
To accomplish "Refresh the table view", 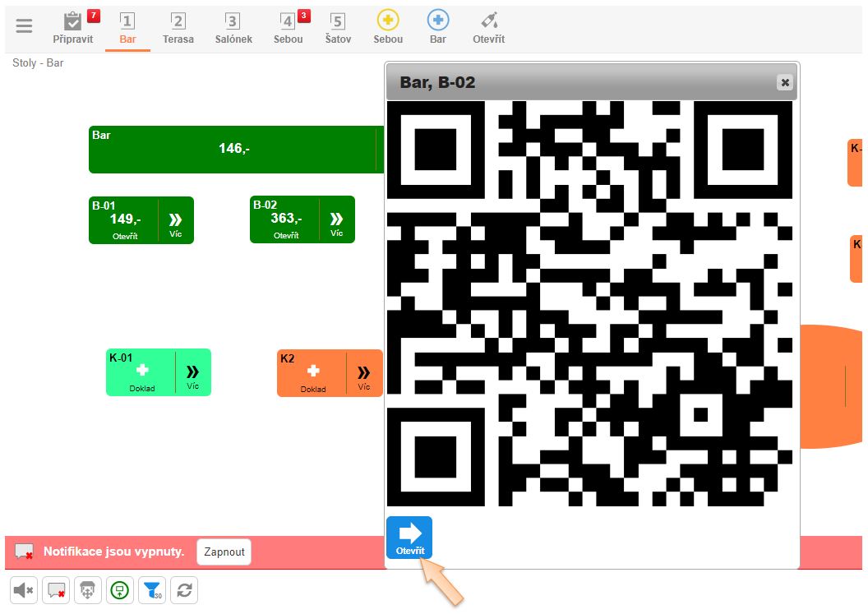I will pyautogui.click(x=184, y=590).
